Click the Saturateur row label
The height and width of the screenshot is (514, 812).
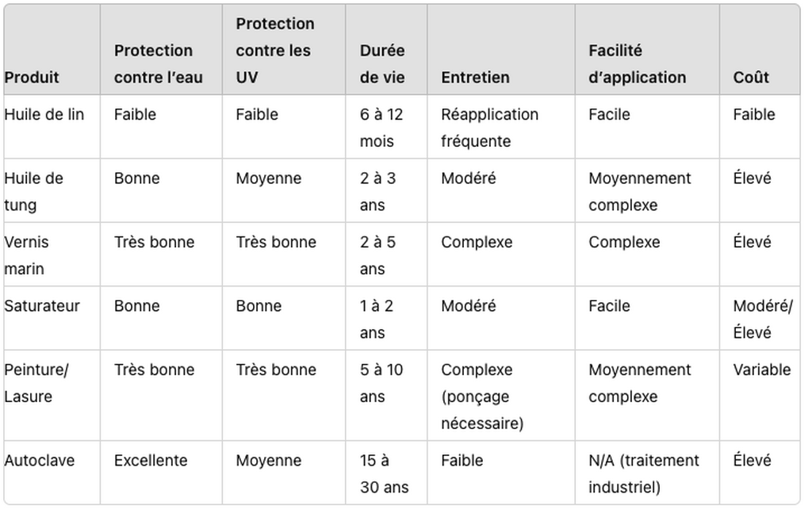42,305
